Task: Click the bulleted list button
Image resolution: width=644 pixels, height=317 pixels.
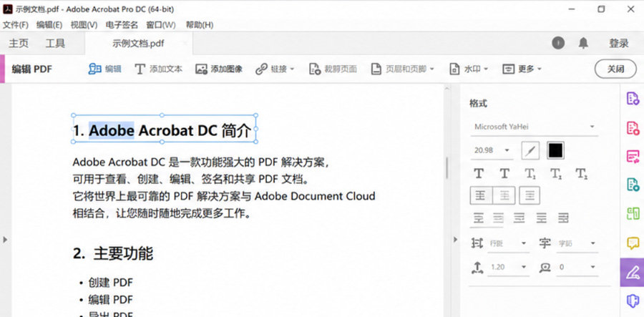Action: (481, 195)
